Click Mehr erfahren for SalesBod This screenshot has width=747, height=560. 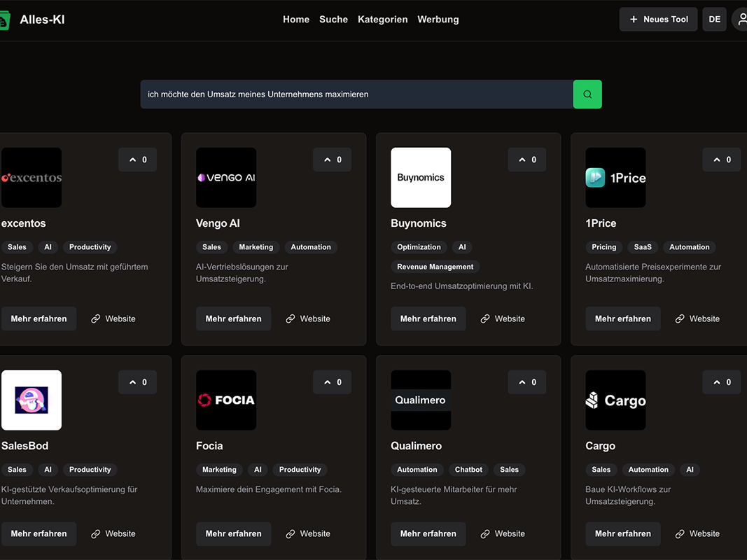(x=39, y=534)
